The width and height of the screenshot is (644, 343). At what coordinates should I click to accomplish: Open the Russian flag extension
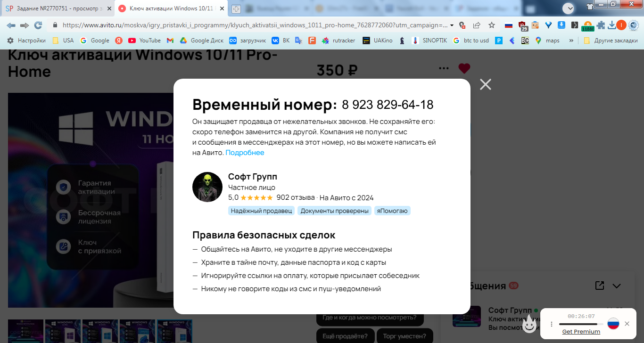point(508,25)
